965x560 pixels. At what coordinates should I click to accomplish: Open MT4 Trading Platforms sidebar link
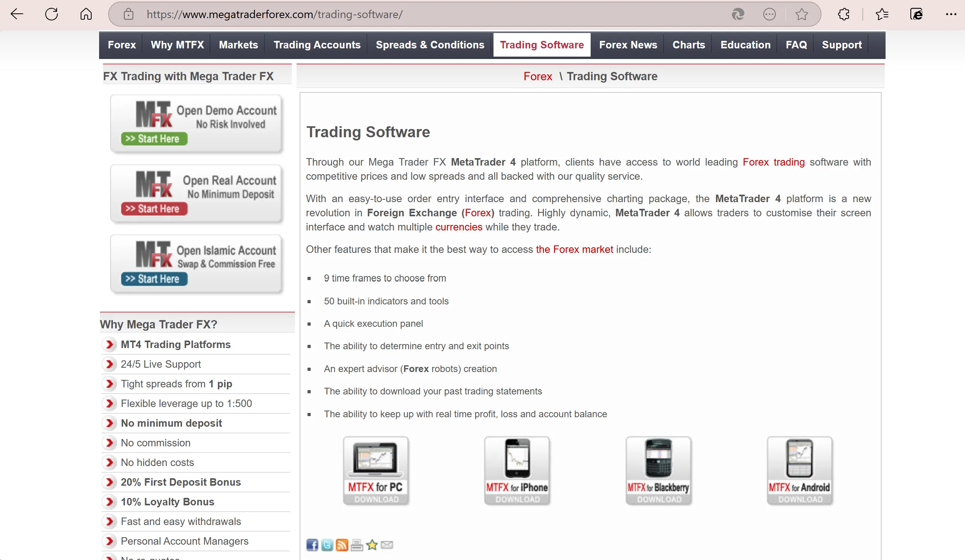[176, 344]
